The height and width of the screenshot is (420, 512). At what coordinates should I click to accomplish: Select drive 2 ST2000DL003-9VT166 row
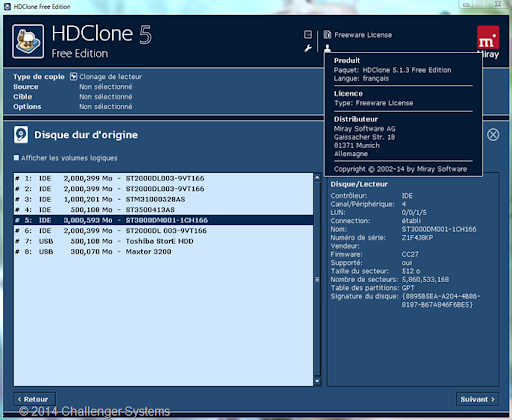[163, 189]
